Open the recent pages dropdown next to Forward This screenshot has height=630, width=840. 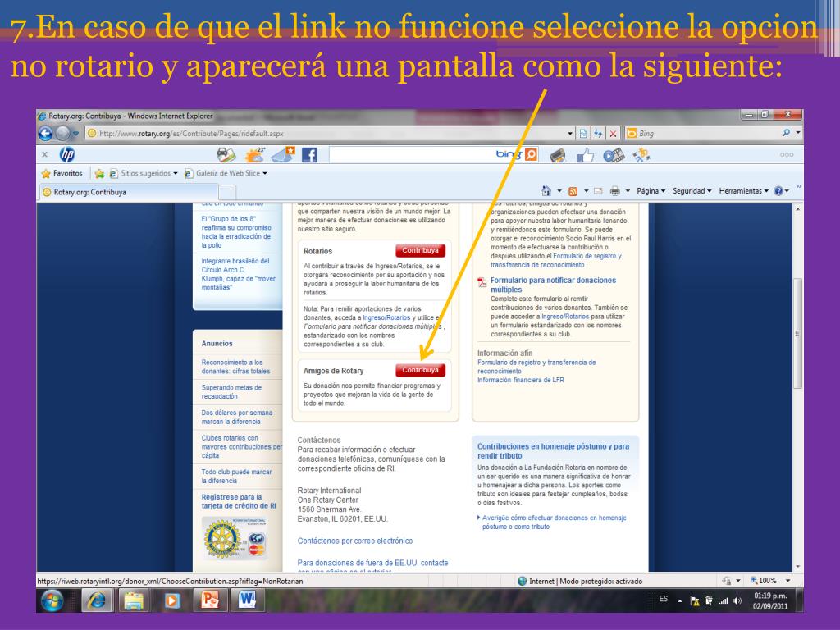(75, 134)
